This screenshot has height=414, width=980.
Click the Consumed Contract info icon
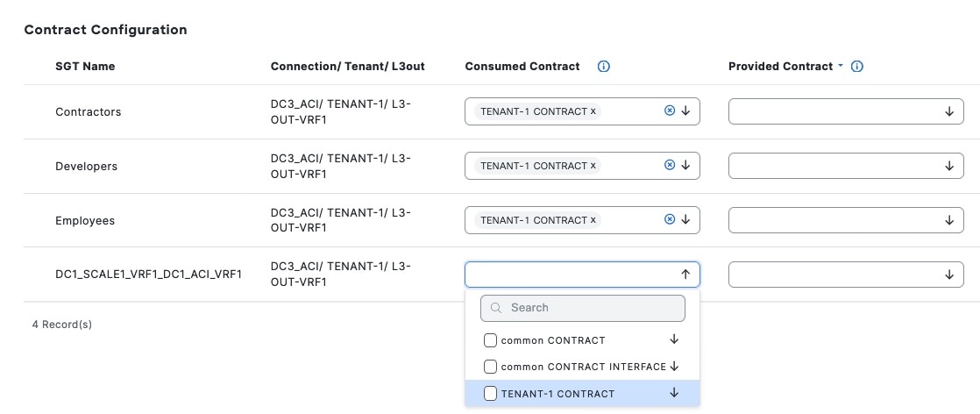603,67
